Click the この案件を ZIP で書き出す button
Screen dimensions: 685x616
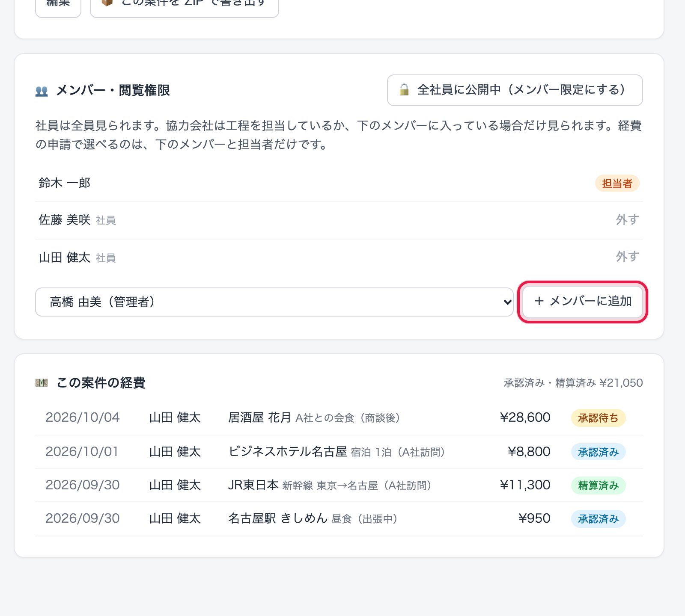click(x=185, y=4)
